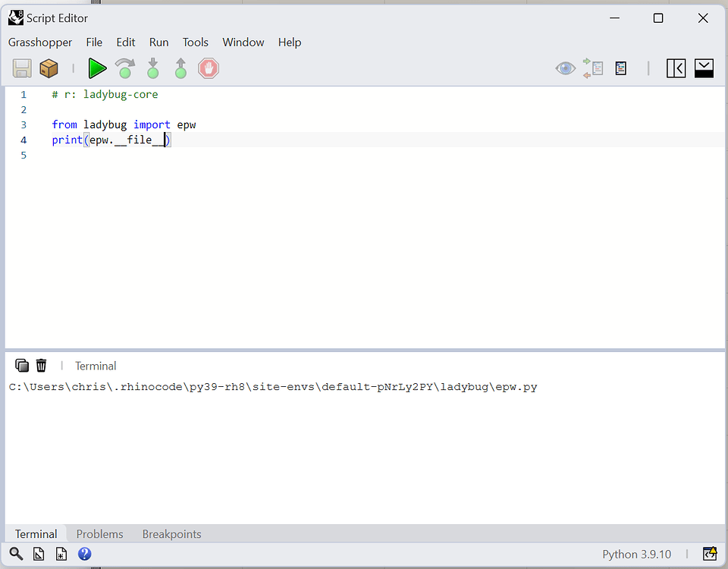Screen dimensions: 728x569
Task: Clear the terminal with the trash icon
Action: (41, 365)
